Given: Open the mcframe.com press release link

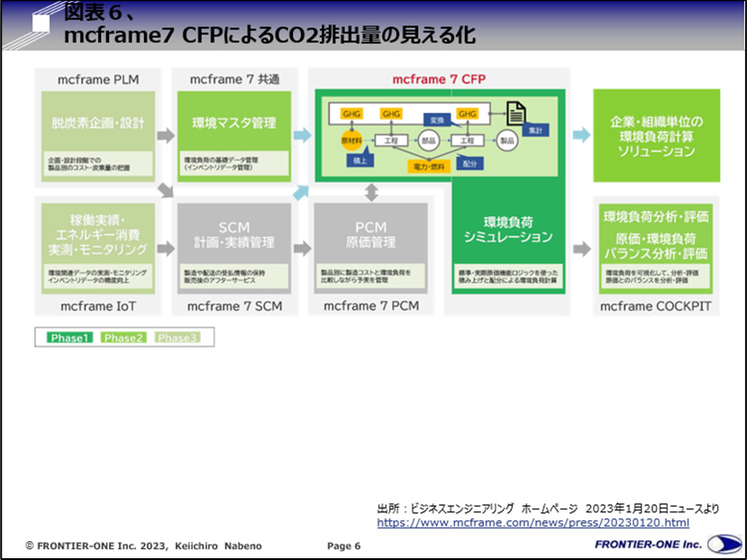Looking at the screenshot, I should 533,522.
